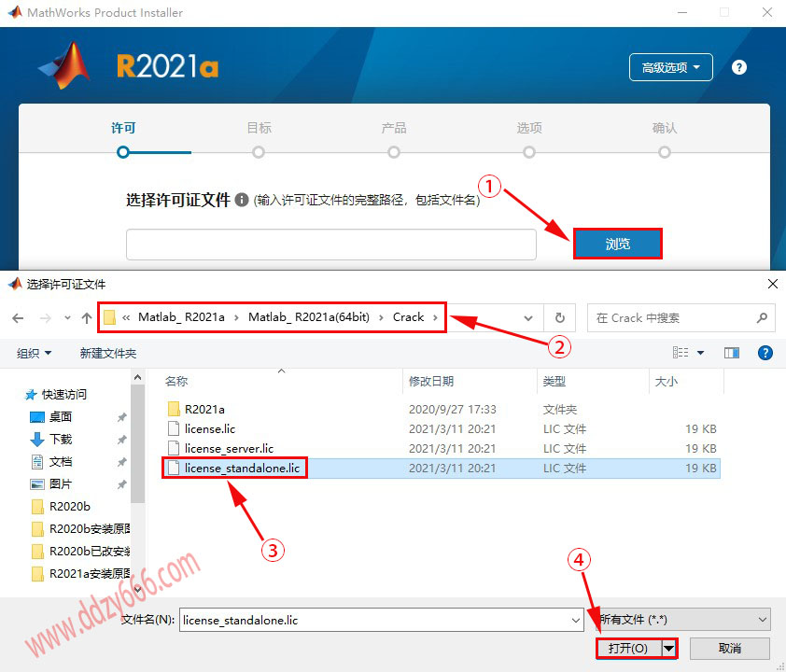Click the forward arrow in file dialog
Image resolution: width=786 pixels, height=672 pixels.
pyautogui.click(x=46, y=317)
